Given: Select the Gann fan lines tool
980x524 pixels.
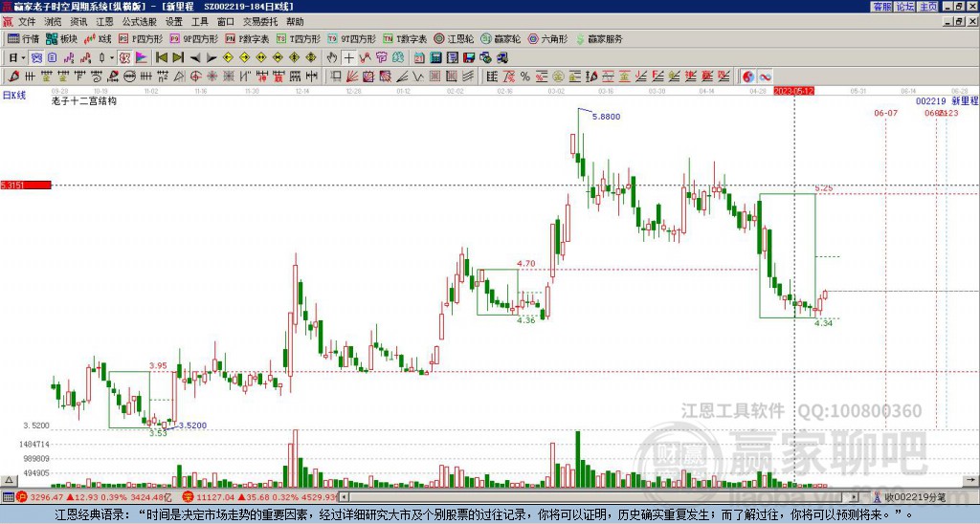Looking at the screenshot, I should [352, 76].
